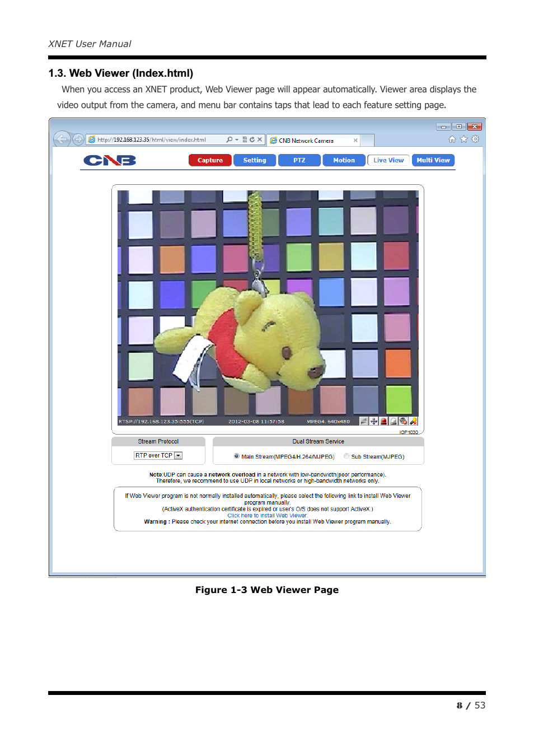Switch to the Multi View tab

pos(433,160)
